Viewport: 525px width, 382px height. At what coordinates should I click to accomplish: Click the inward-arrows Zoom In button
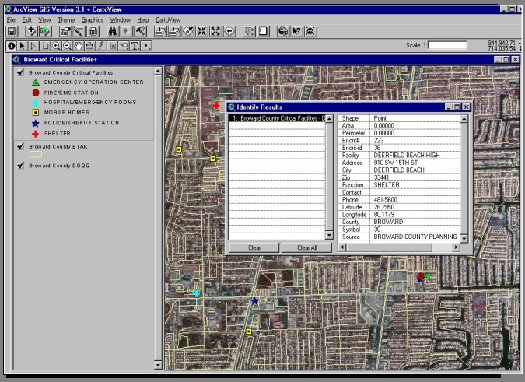tap(202, 31)
